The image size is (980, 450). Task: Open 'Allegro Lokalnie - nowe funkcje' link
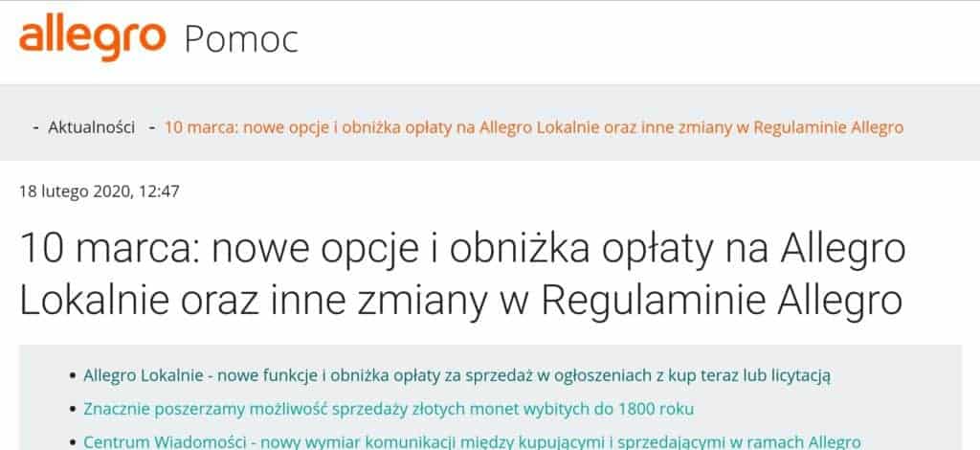(457, 375)
